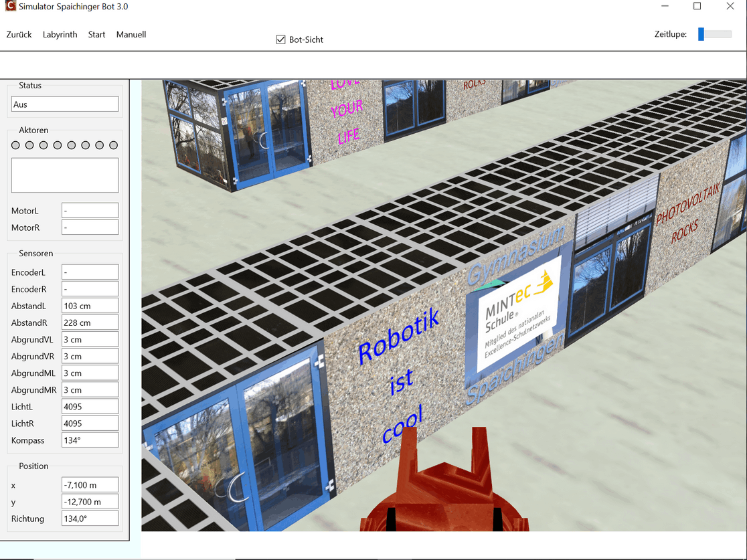Click the Status field showing Aus

(x=65, y=104)
